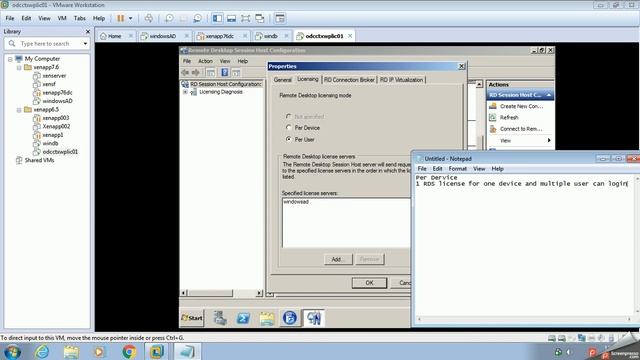Open the power options dropdown next to pause
This screenshot has height=360, width=640.
pos(131,18)
